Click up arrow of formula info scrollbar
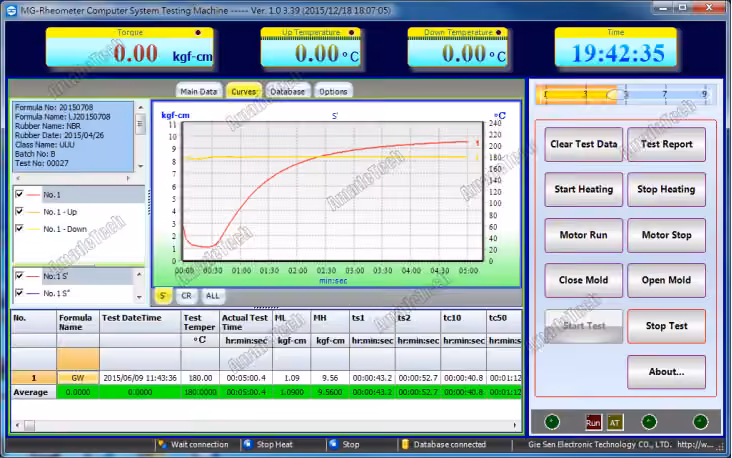 tap(141, 108)
